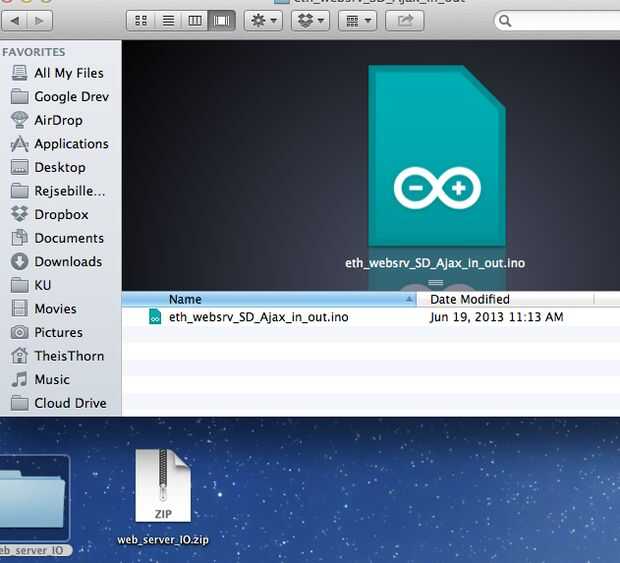
Task: Select All My Files in sidebar
Action: click(x=57, y=73)
